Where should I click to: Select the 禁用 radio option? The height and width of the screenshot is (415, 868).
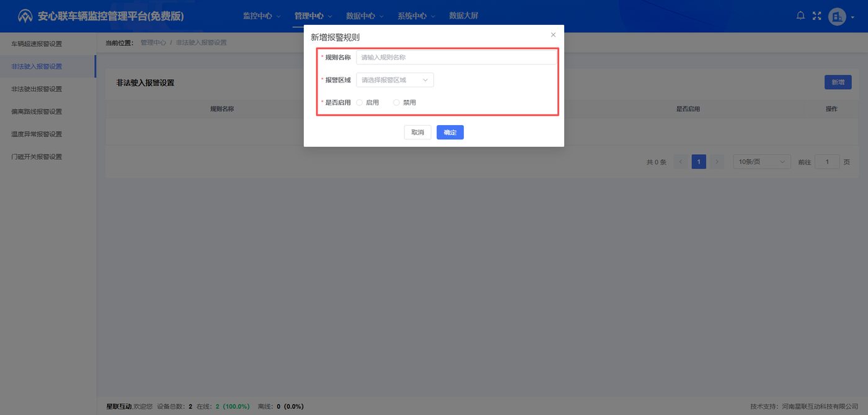pyautogui.click(x=405, y=103)
